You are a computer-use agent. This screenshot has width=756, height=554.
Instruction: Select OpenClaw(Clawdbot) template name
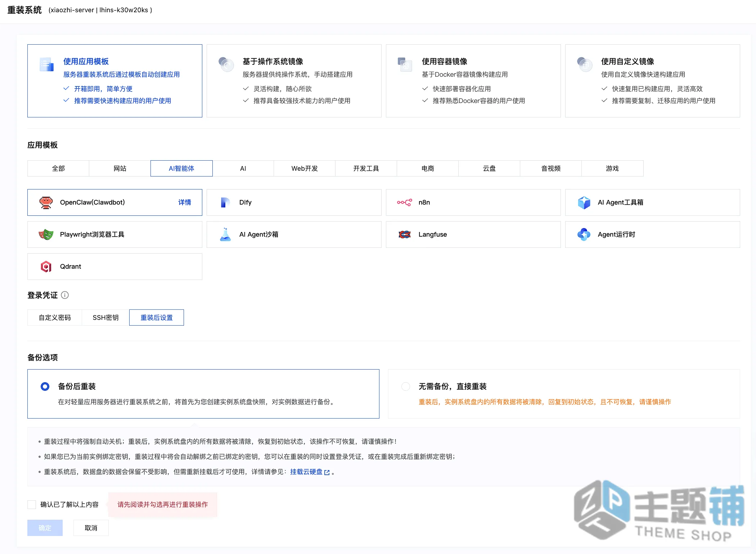[93, 202]
